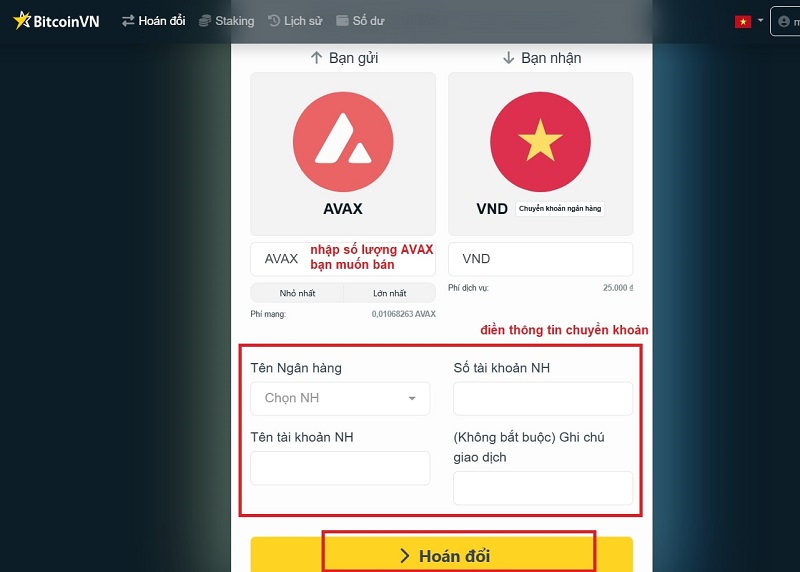Click the VND flag currency logo
The height and width of the screenshot is (572, 800).
540,142
